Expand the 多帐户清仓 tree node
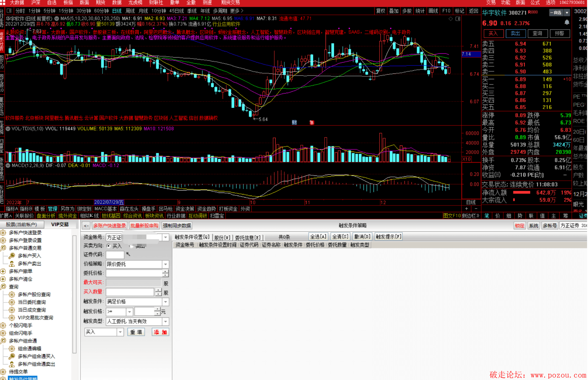Viewport: 588px width, 380px height. (3, 279)
